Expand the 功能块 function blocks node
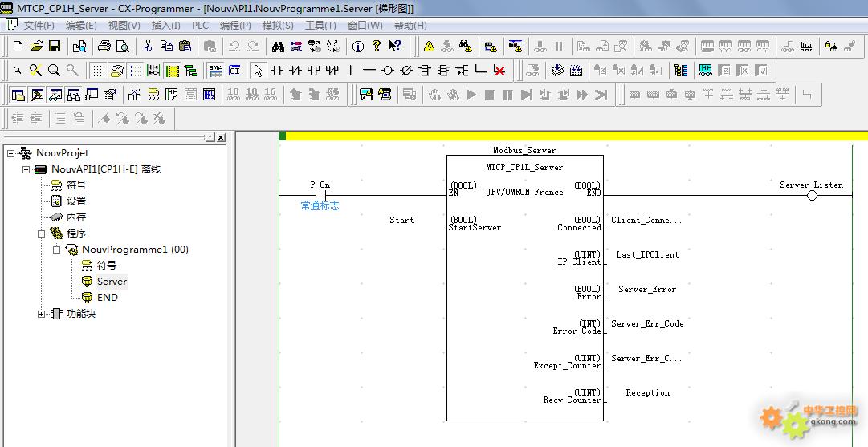The width and height of the screenshot is (868, 447). point(42,314)
